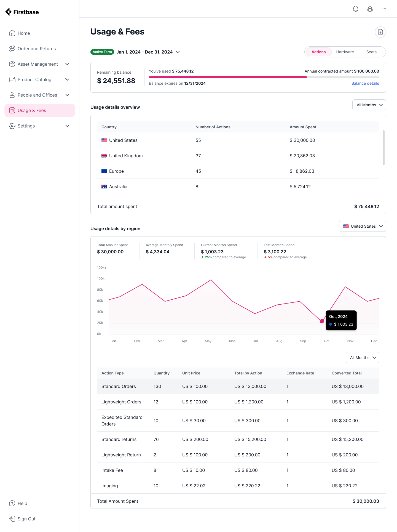Click the rocket icon in top bar
397x532 pixels.
pos(370,9)
